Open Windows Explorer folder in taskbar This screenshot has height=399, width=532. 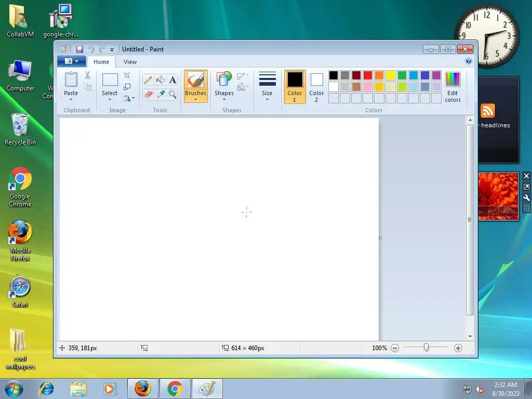point(78,389)
